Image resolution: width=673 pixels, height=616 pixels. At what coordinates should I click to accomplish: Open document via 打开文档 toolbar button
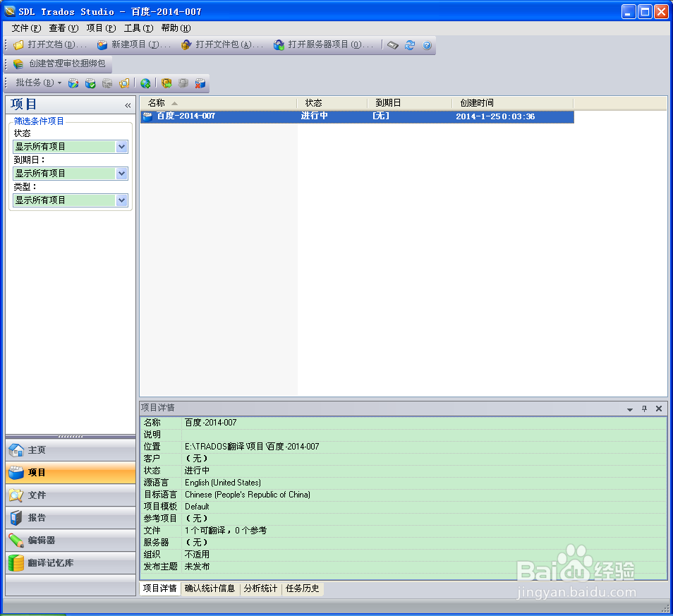(x=50, y=44)
